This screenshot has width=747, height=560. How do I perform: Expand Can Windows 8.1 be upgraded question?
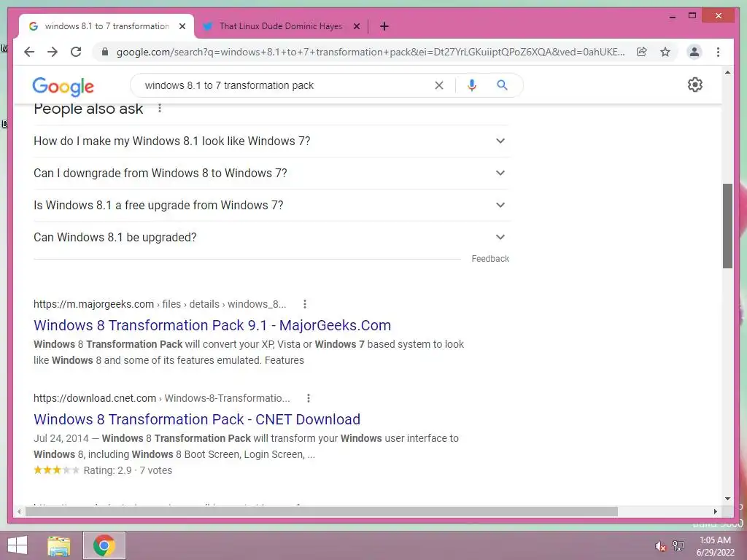click(271, 237)
